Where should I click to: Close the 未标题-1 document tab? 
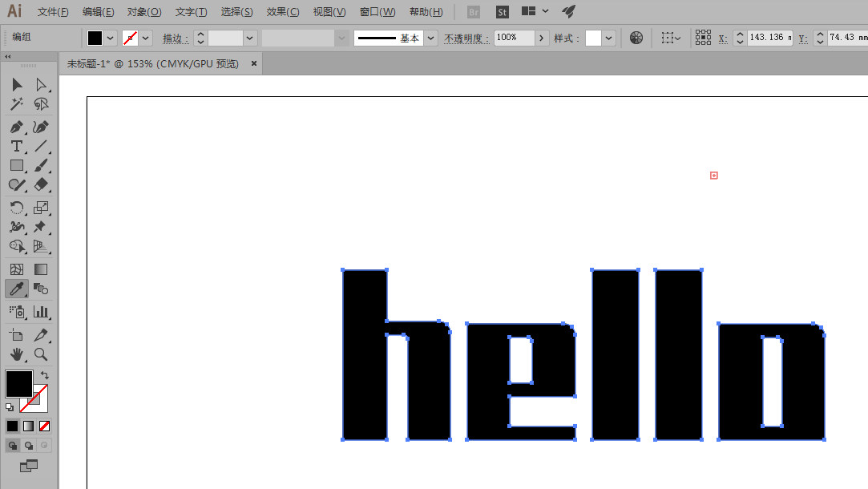254,63
